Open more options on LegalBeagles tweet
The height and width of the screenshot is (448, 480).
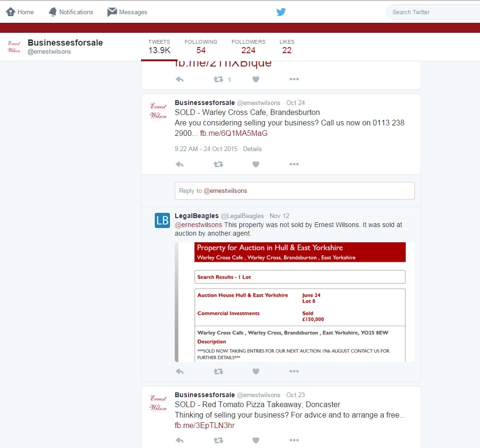coord(294,371)
